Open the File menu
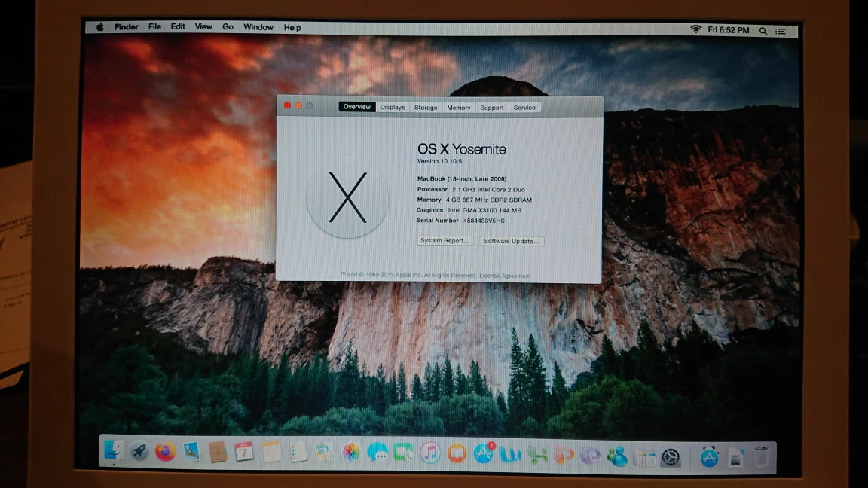Viewport: 868px width, 488px height. click(x=154, y=26)
